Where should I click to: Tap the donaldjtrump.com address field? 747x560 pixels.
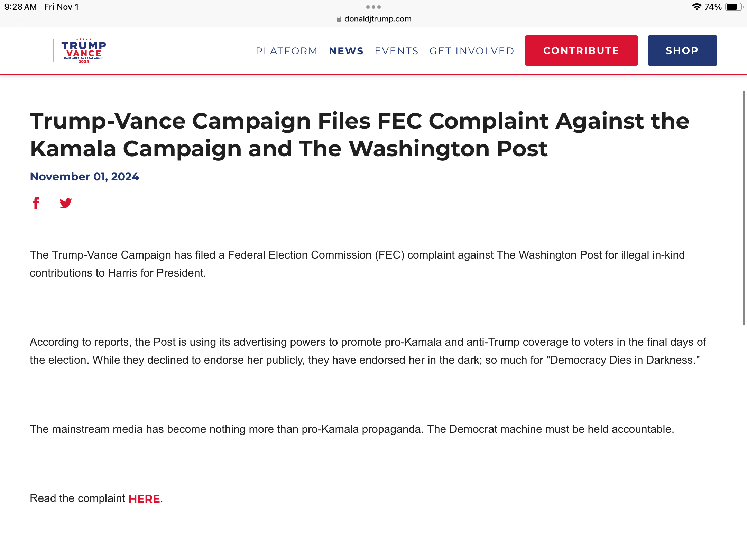coord(378,19)
